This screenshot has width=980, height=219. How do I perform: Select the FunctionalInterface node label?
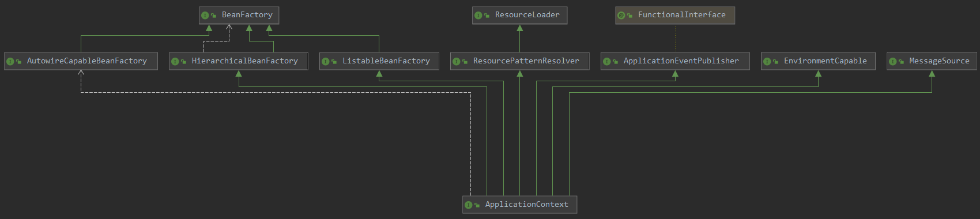coord(682,15)
